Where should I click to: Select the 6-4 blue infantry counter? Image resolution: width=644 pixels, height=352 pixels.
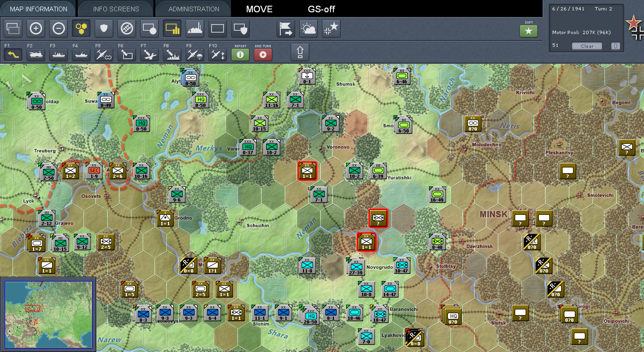[213, 313]
